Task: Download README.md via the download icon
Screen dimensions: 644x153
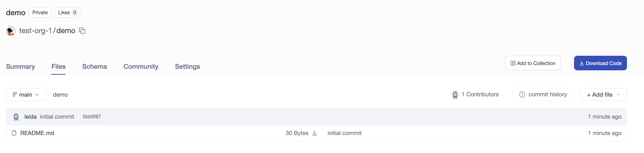Action: (315, 133)
